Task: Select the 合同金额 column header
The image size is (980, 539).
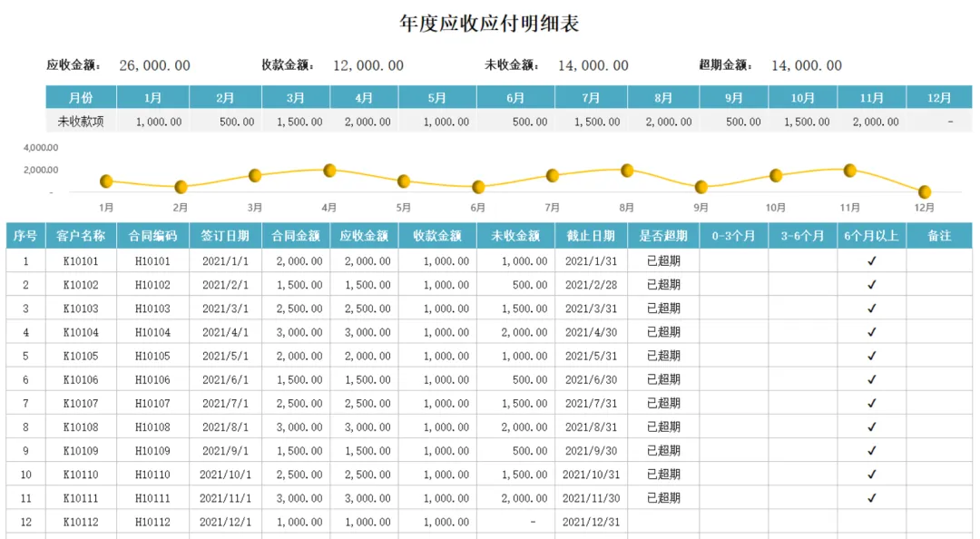Action: point(296,236)
